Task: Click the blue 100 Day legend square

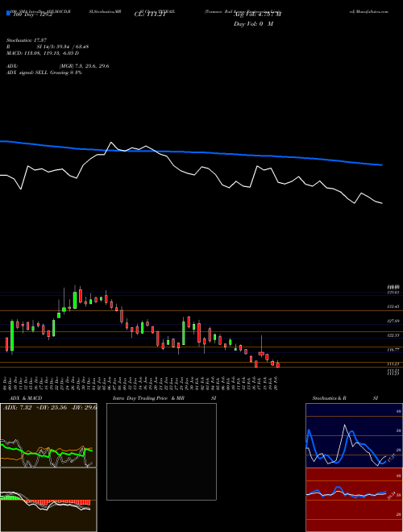Action: pos(8,14)
